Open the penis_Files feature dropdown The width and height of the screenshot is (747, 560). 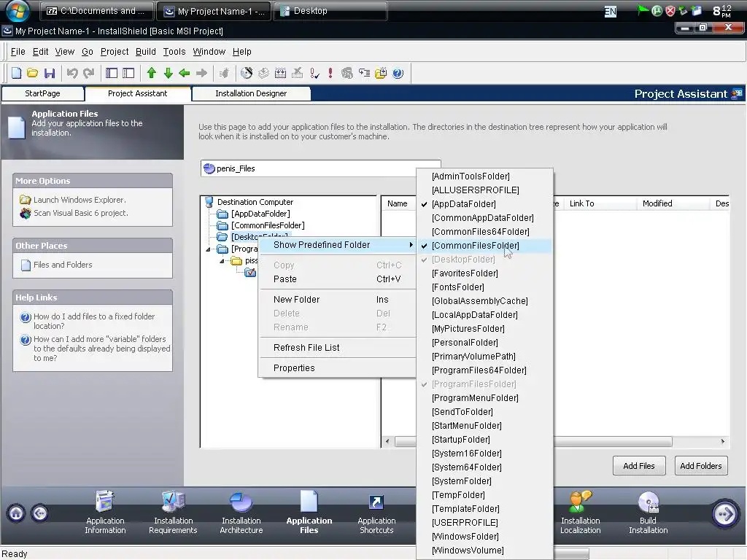[x=321, y=168]
